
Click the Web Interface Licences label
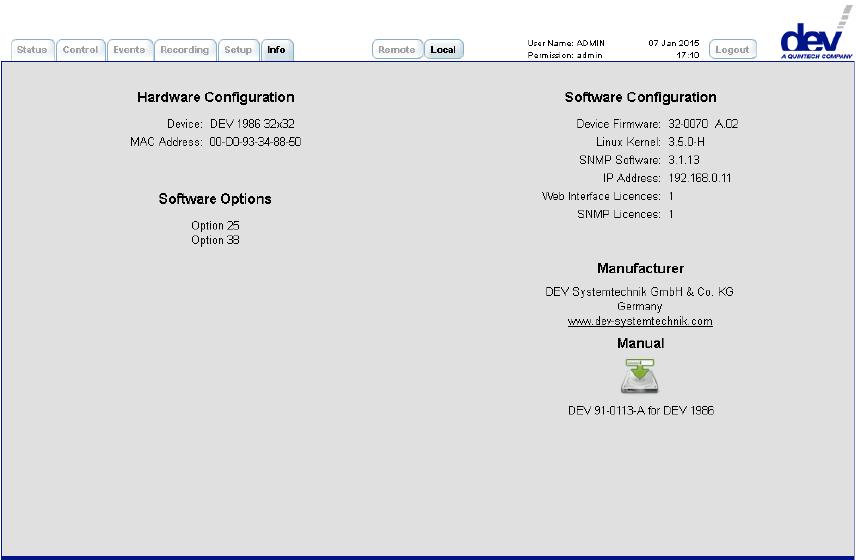[601, 196]
